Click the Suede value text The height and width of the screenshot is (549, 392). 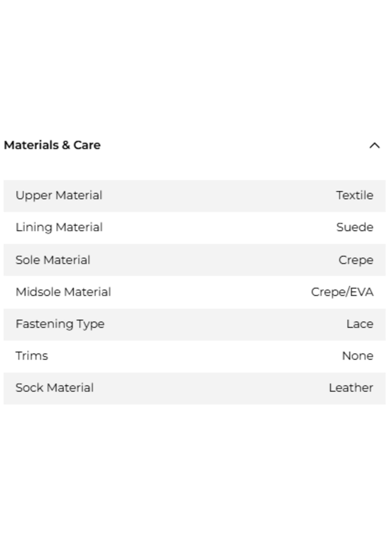point(355,227)
